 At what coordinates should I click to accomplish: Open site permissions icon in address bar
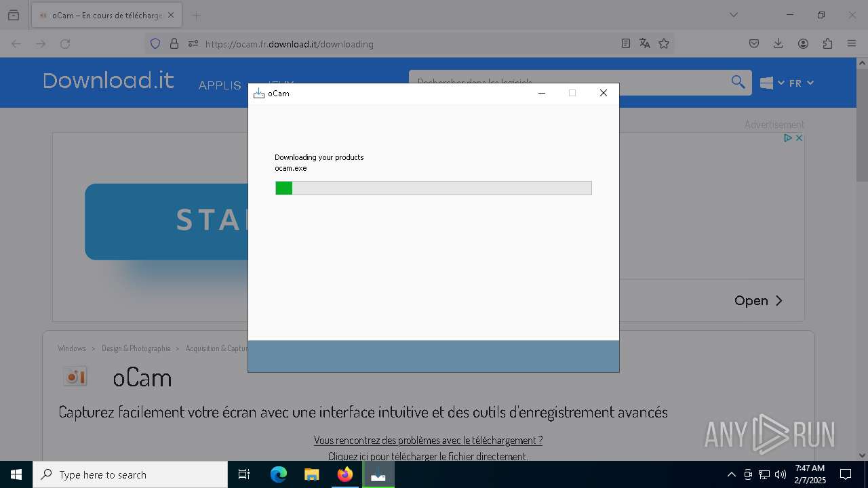193,43
